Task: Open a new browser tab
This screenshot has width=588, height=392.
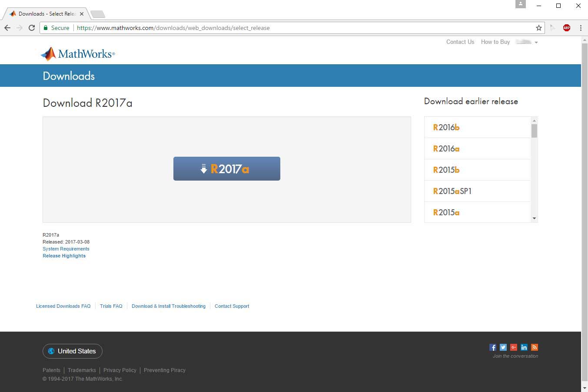Action: 98,14
